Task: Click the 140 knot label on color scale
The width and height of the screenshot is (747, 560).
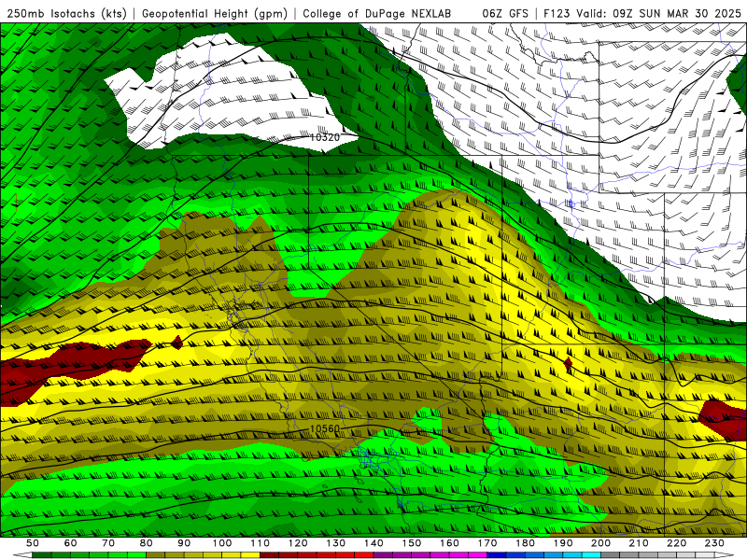Action: [x=373, y=543]
